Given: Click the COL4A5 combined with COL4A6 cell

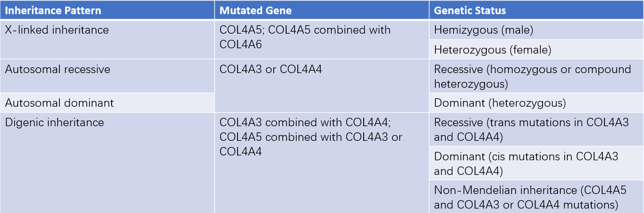Looking at the screenshot, I should coord(322,39).
